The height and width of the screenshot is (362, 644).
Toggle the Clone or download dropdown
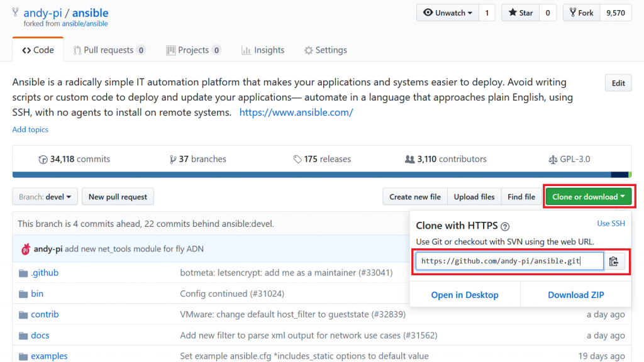(589, 197)
